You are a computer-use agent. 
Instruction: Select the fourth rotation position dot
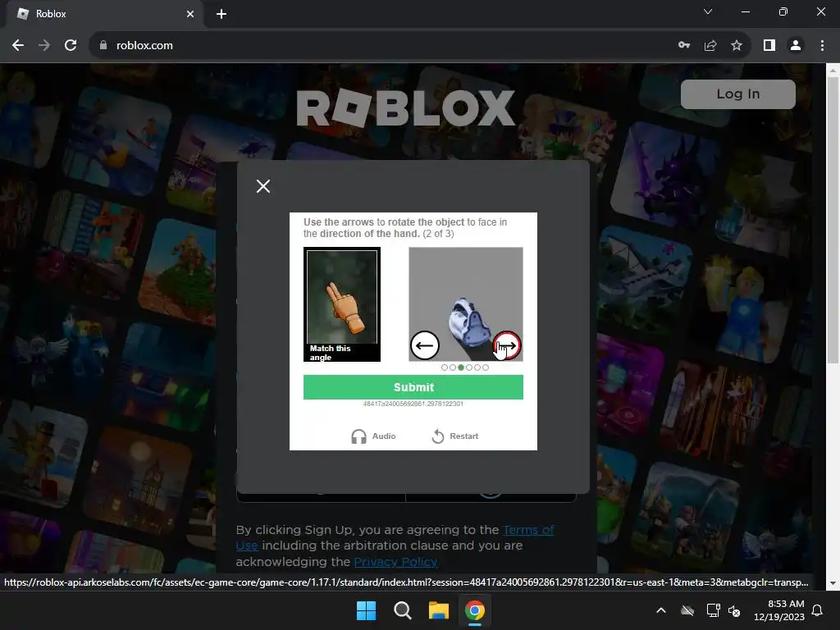coord(469,367)
